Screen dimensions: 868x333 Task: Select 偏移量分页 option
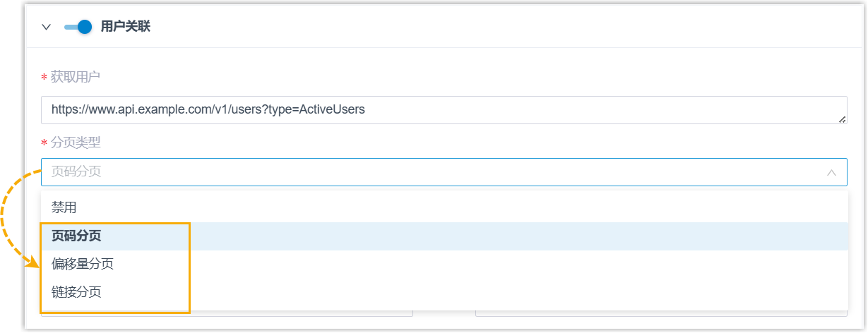(83, 265)
